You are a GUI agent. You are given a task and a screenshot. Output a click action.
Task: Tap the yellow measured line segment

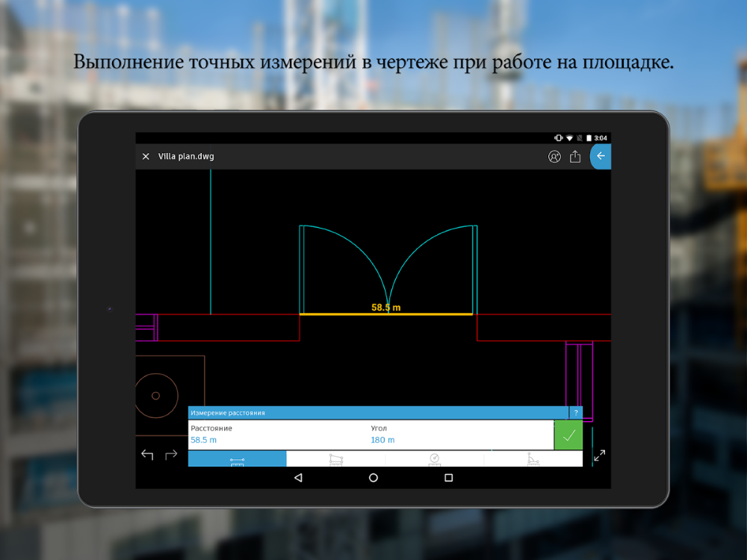click(x=344, y=314)
